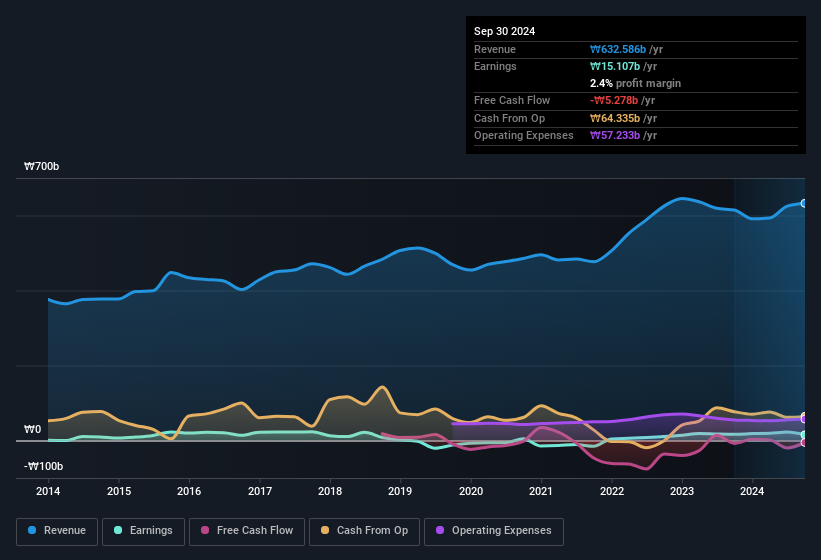Click the 2021 x-axis label

pos(541,491)
